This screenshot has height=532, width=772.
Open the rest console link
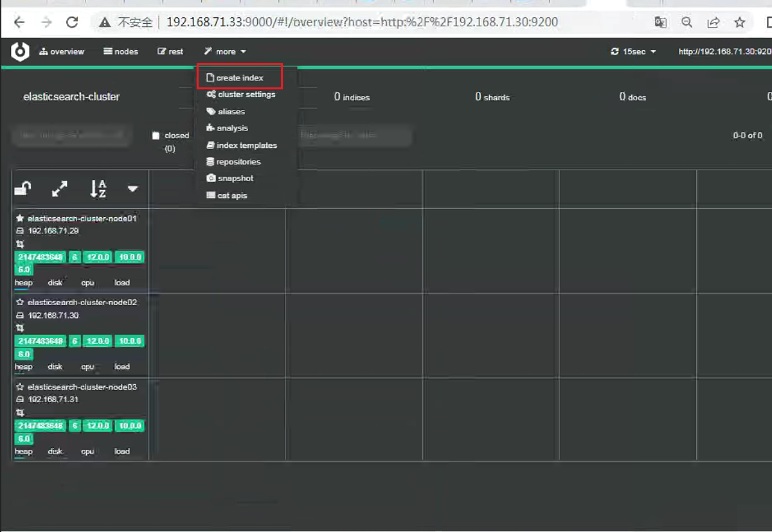point(170,51)
